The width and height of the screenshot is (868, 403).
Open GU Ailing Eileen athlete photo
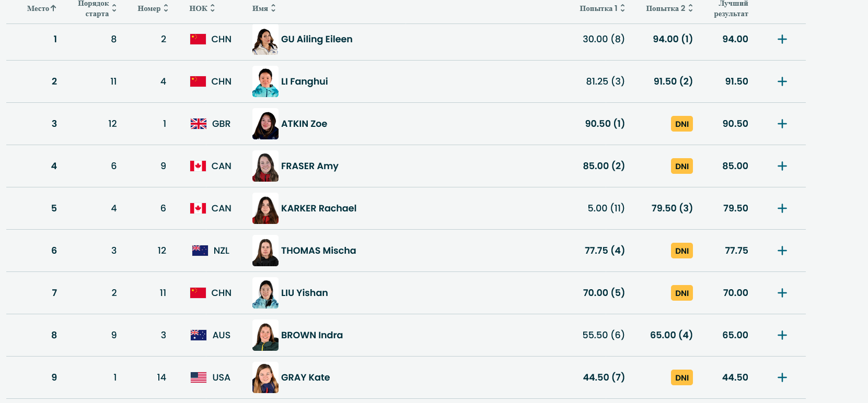click(265, 40)
